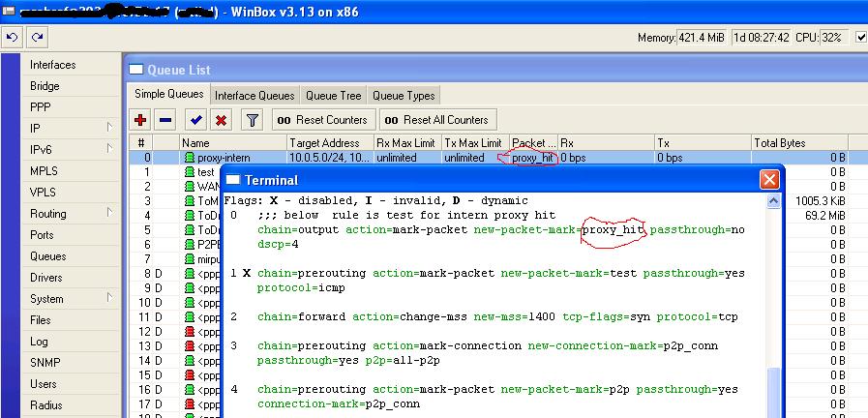Expand the IP submenu
Screen dimensions: 868x418
click(x=109, y=128)
